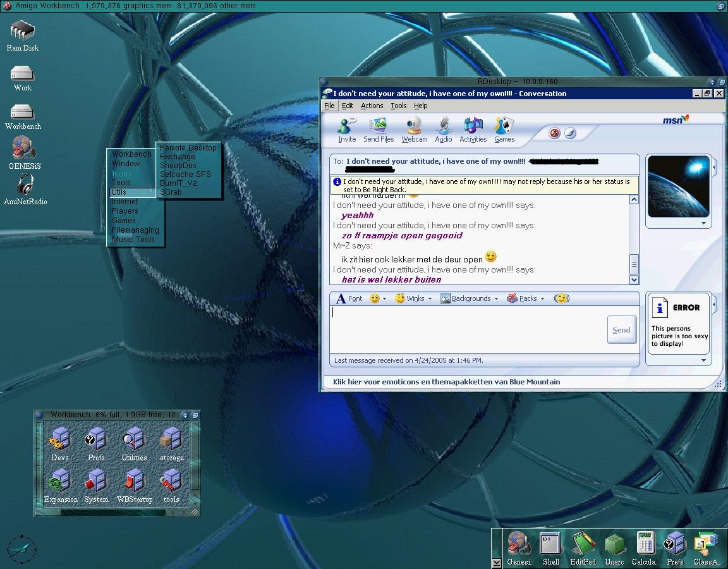
Task: Expand options under contact's display picture
Action: 703,223
